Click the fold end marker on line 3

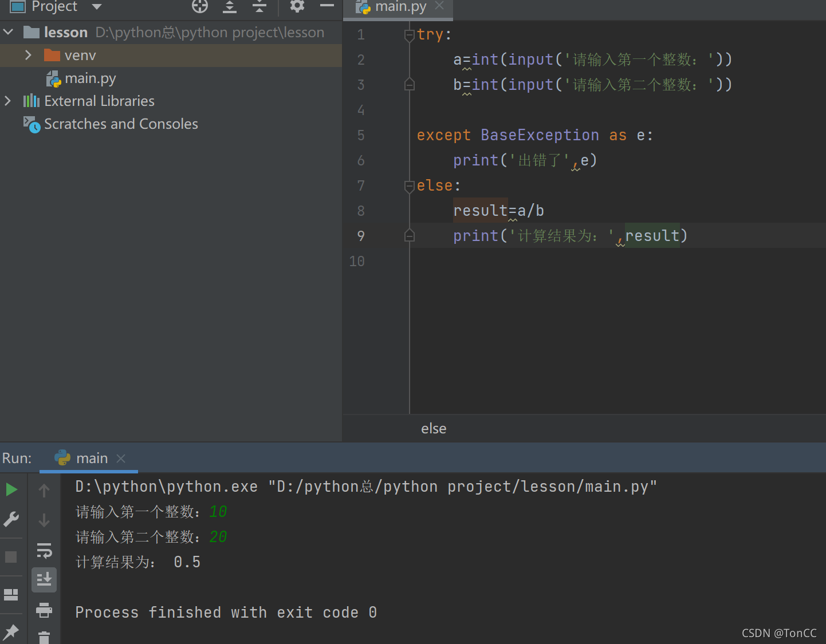coord(409,85)
